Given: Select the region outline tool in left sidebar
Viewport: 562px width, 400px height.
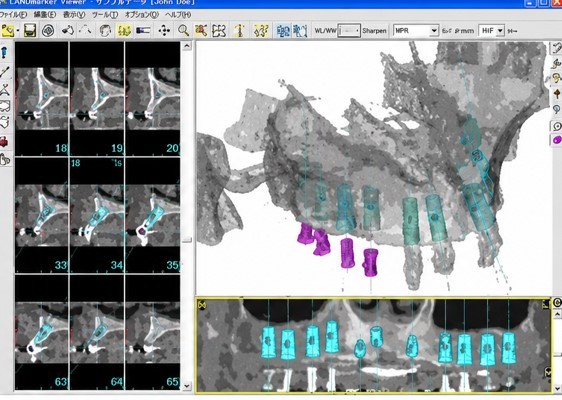Looking at the screenshot, I should 5,106.
